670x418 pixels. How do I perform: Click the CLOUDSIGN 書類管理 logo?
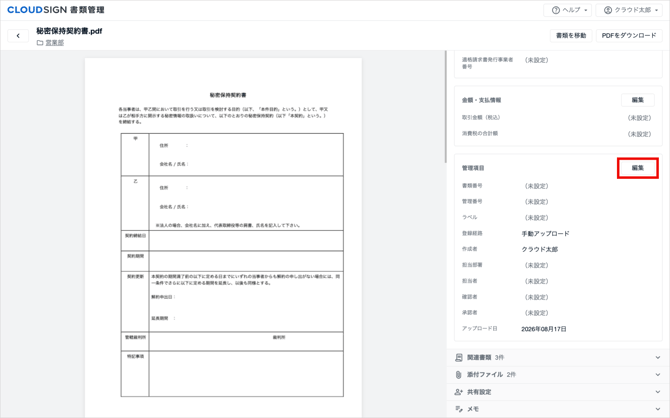pyautogui.click(x=56, y=10)
